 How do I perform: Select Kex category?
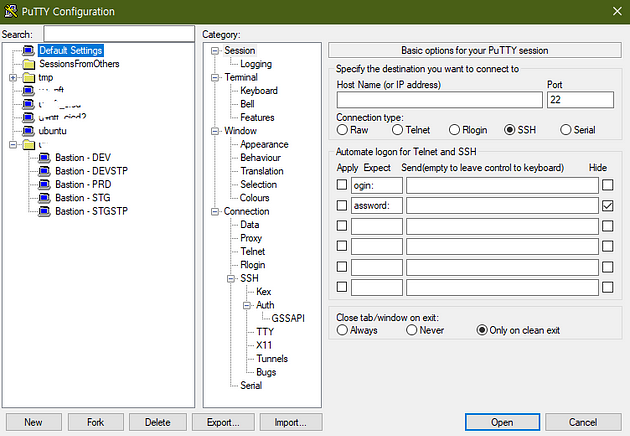(264, 291)
